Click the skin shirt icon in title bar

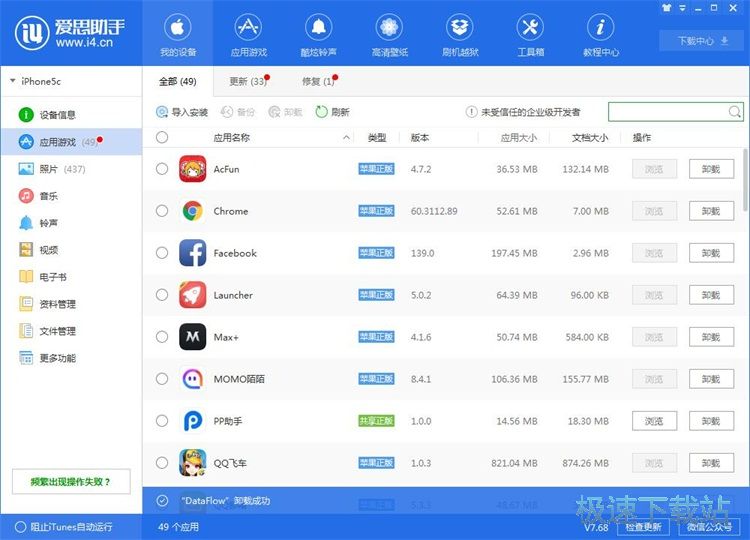[666, 8]
